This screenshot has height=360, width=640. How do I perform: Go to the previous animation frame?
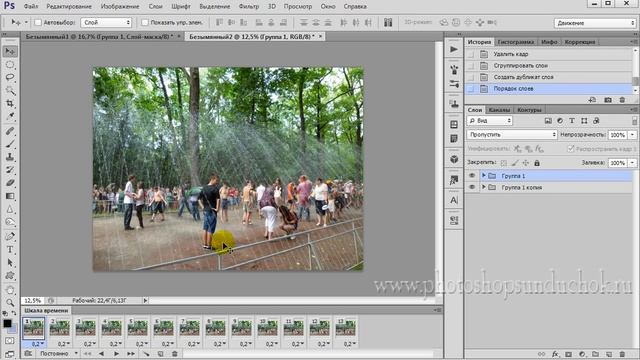(101, 353)
